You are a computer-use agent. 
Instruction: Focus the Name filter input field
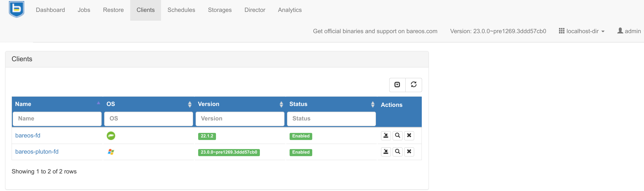pyautogui.click(x=57, y=119)
